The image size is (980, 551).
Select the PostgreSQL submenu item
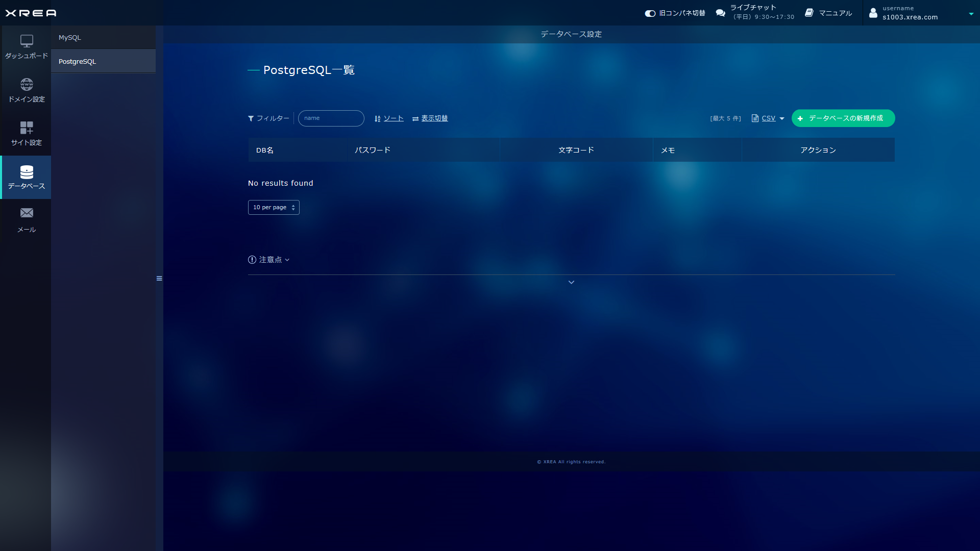pos(77,62)
